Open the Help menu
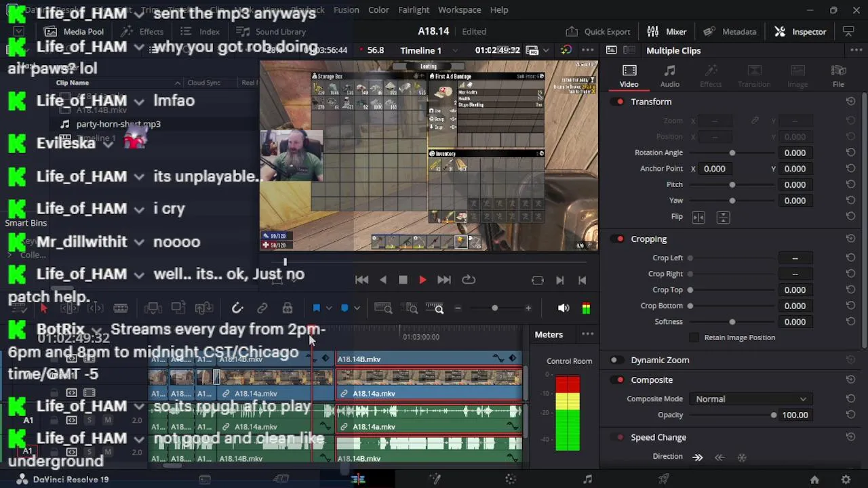This screenshot has height=488, width=868. coord(499,10)
